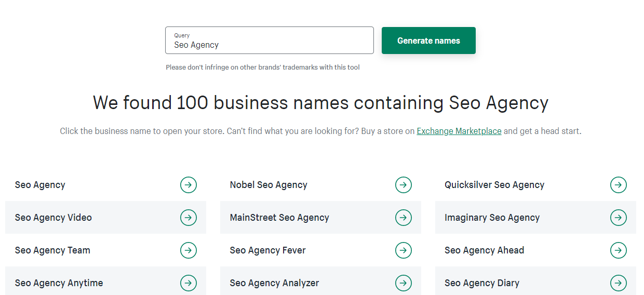Click arrow next to Imaginary Seo Agency

coord(618,218)
